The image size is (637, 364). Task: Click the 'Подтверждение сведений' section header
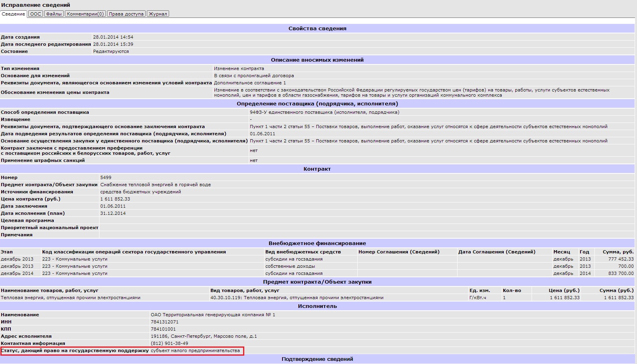point(317,359)
